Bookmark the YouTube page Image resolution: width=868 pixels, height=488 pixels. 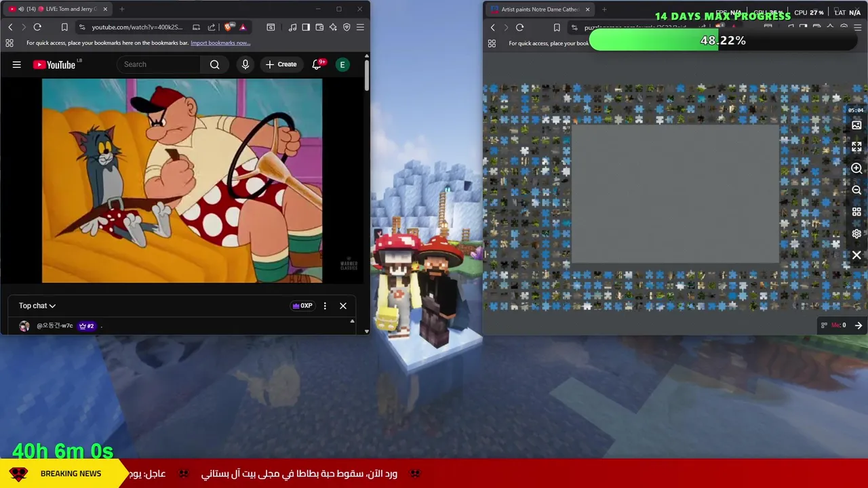(64, 27)
